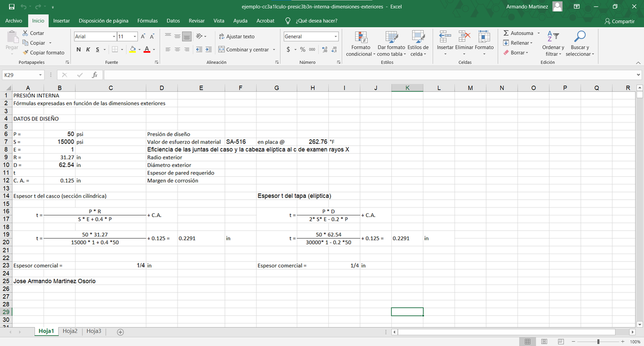Click the Ordenar y filtrar icon

tap(553, 35)
